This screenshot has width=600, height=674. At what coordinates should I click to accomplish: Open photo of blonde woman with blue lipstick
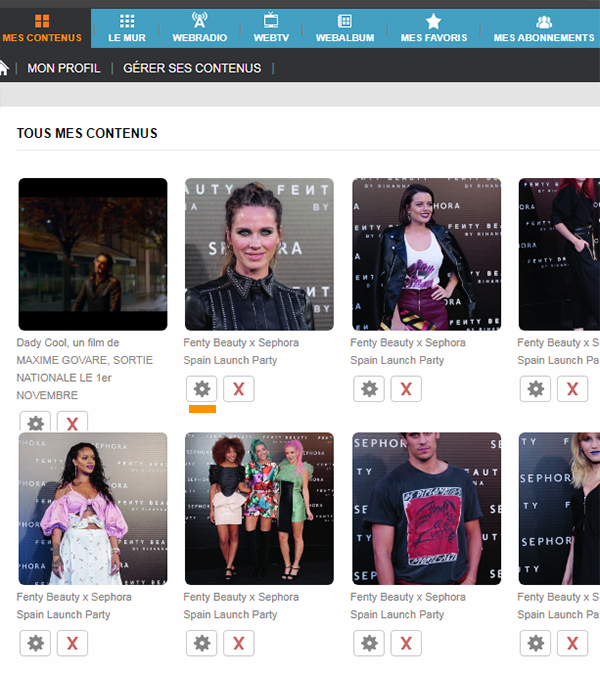coord(559,509)
